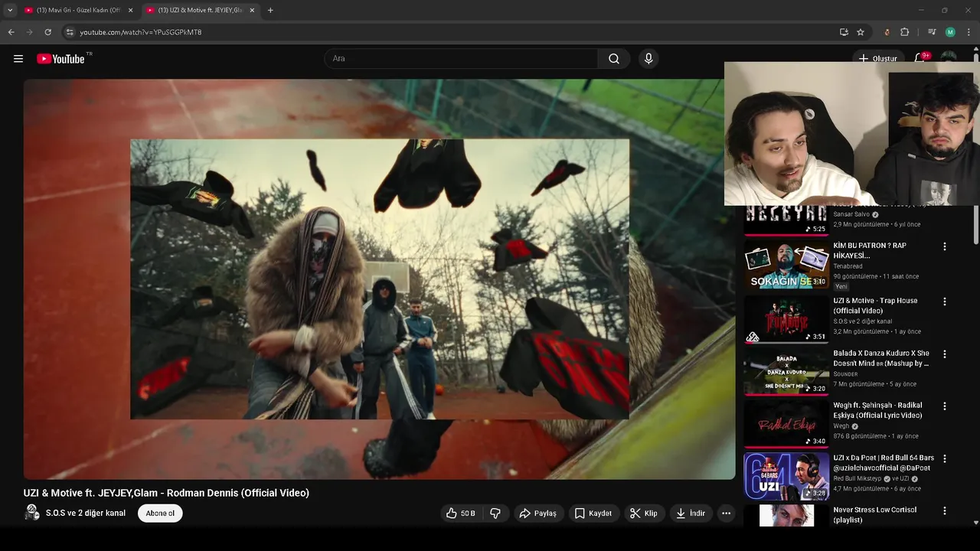Click the address bar URL
The height and width of the screenshot is (551, 980).
[x=141, y=32]
